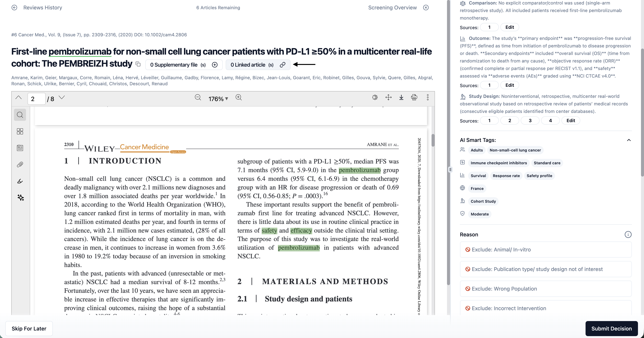The image size is (644, 338).
Task: Click the page number input field
Action: [x=36, y=99]
